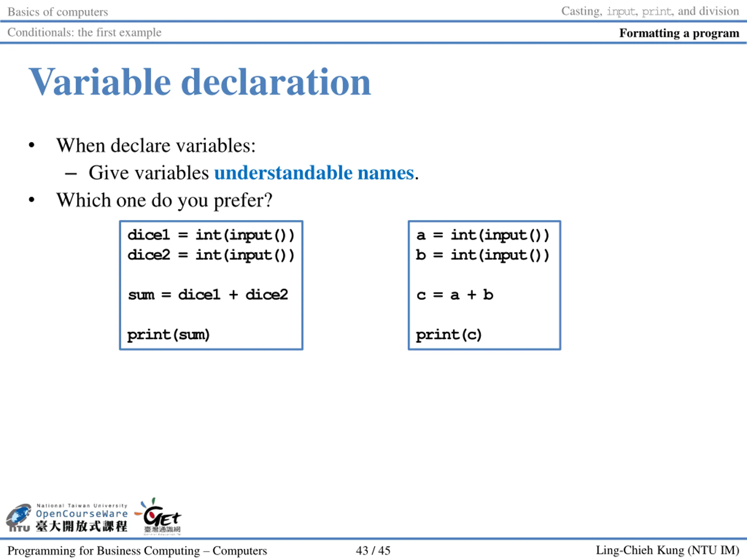Click the 'print(sum)' code line
This screenshot has height=560, width=747.
[x=168, y=335]
